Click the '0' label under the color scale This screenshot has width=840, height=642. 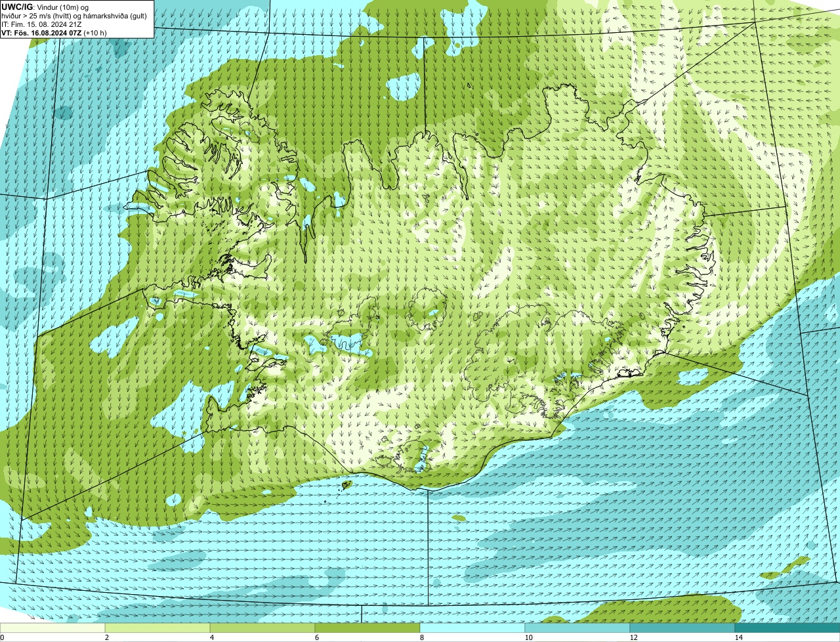2,637
